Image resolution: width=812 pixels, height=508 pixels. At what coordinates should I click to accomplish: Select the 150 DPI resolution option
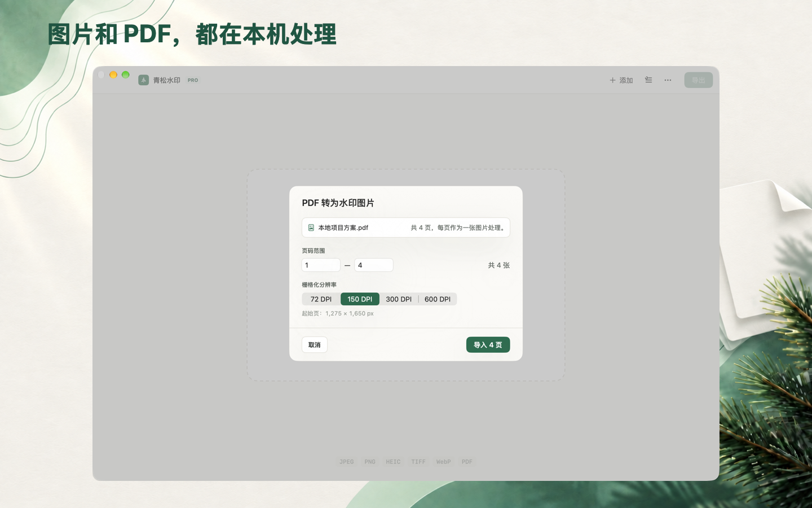click(x=360, y=299)
